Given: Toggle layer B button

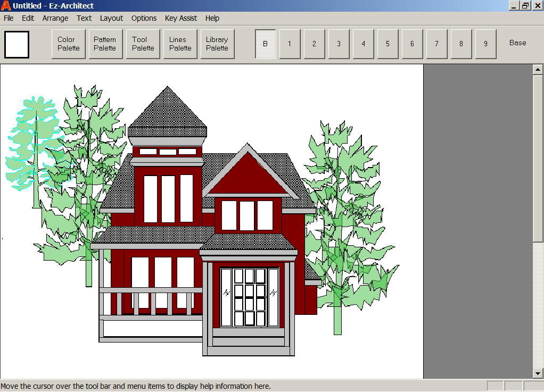Looking at the screenshot, I should (265, 44).
